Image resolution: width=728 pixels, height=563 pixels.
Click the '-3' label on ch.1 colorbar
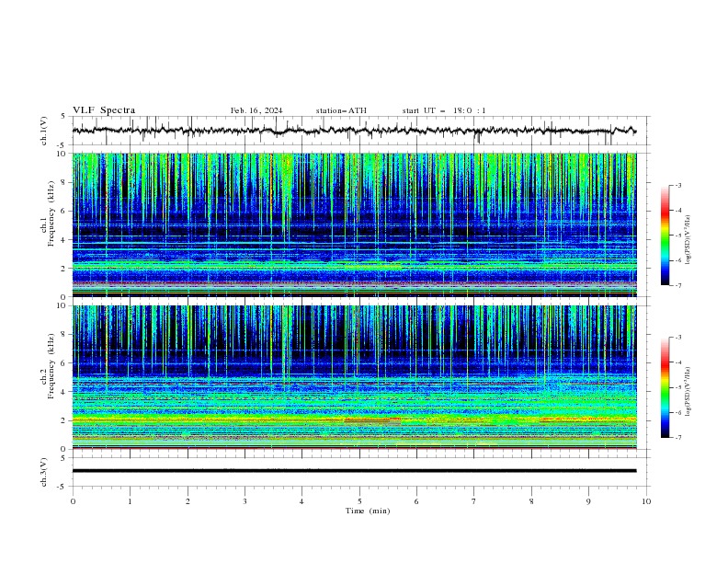tap(677, 185)
